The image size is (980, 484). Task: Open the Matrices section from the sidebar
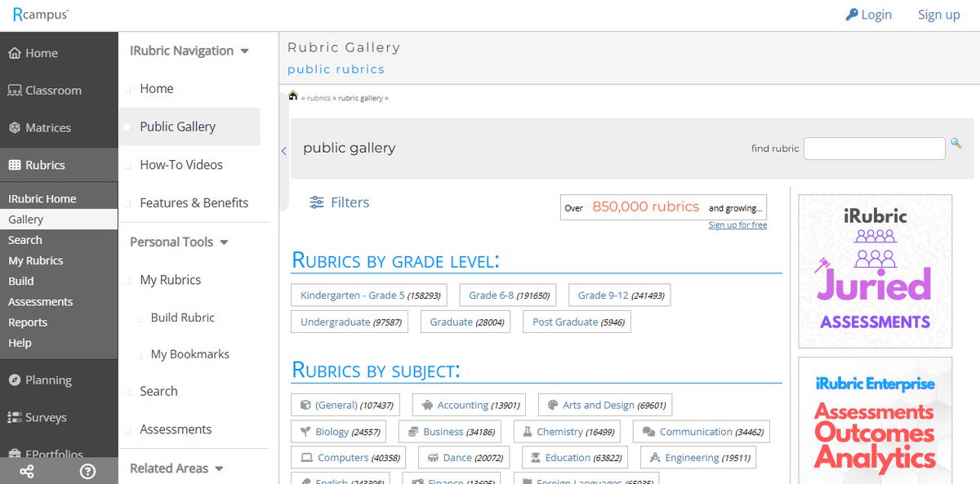click(x=45, y=127)
